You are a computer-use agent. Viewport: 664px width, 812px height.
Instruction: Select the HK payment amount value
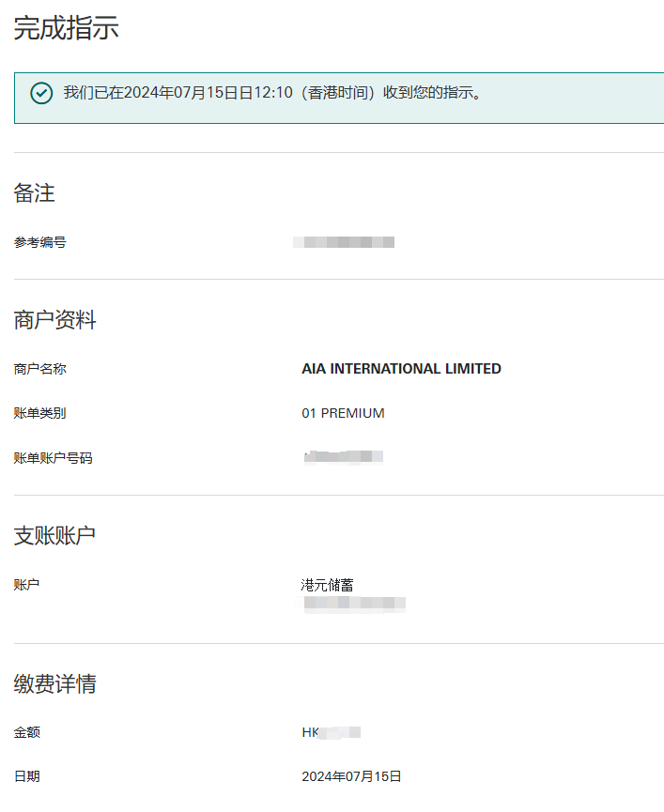click(332, 732)
